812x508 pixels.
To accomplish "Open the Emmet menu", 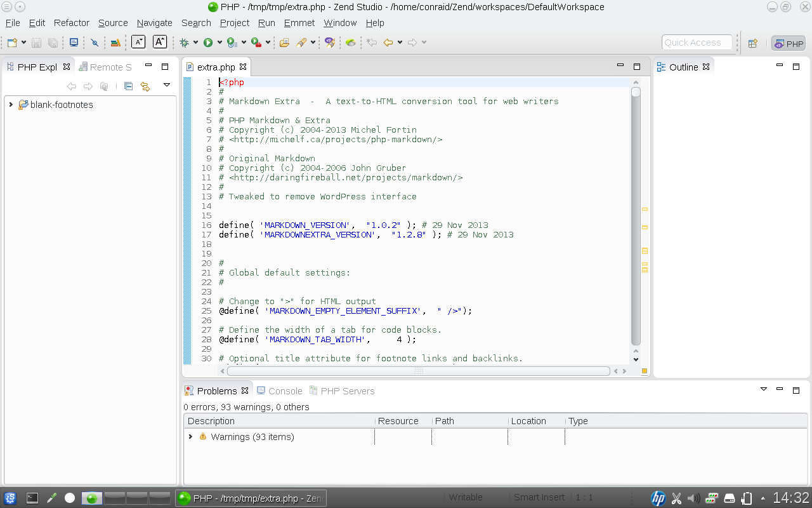I will point(299,23).
